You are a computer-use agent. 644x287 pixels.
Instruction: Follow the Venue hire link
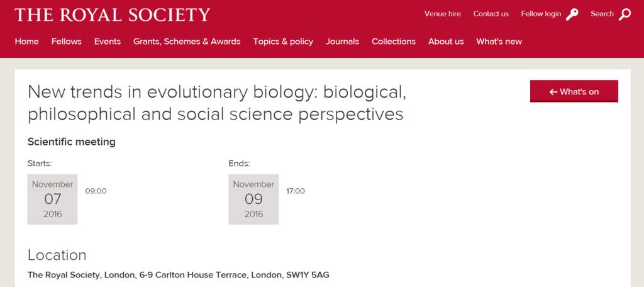point(442,14)
